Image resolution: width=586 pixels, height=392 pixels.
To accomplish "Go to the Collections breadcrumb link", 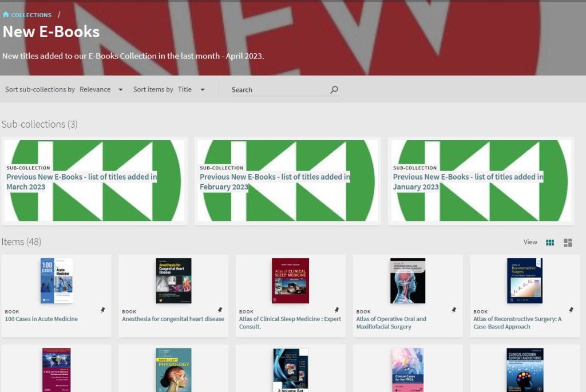I will [31, 15].
